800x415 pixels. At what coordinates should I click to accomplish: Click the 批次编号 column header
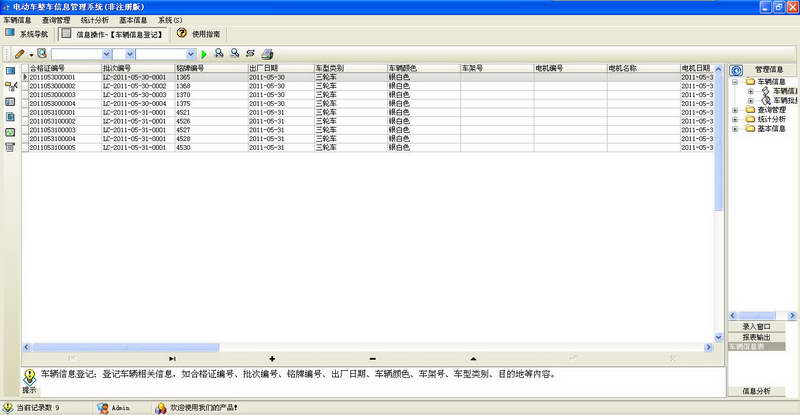click(x=138, y=68)
